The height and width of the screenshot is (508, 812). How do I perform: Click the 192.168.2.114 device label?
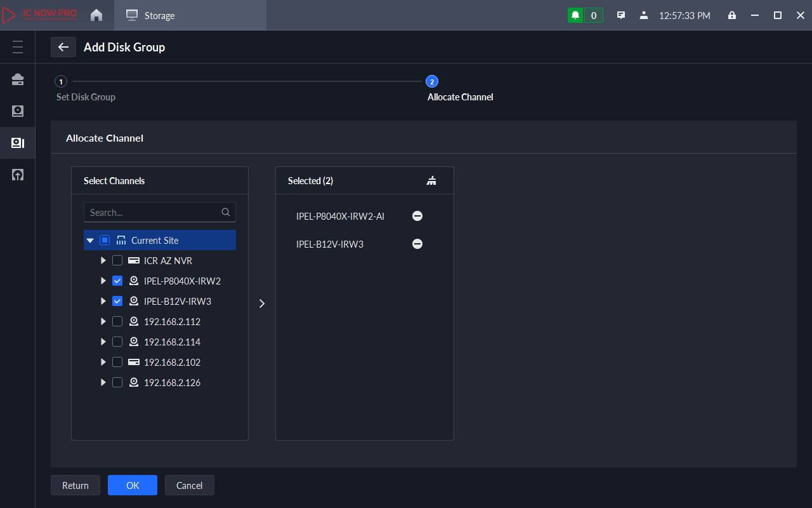point(172,342)
